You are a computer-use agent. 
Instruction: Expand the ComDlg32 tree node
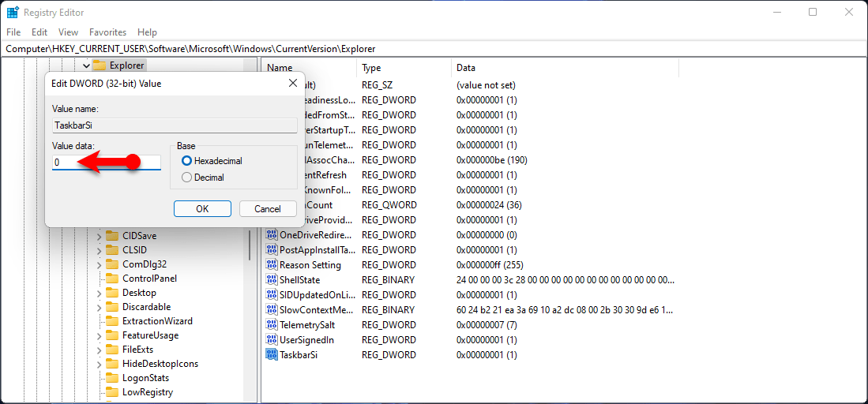pos(99,264)
